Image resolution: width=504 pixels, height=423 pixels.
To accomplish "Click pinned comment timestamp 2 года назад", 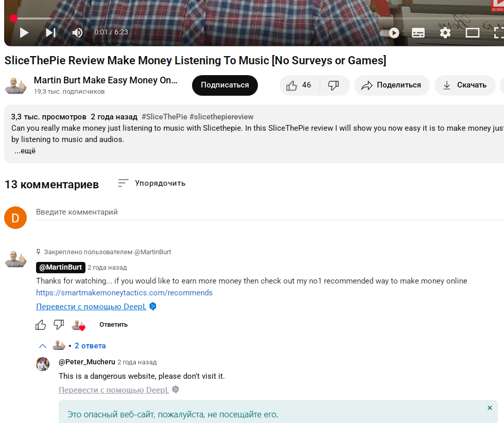I will [x=108, y=267].
